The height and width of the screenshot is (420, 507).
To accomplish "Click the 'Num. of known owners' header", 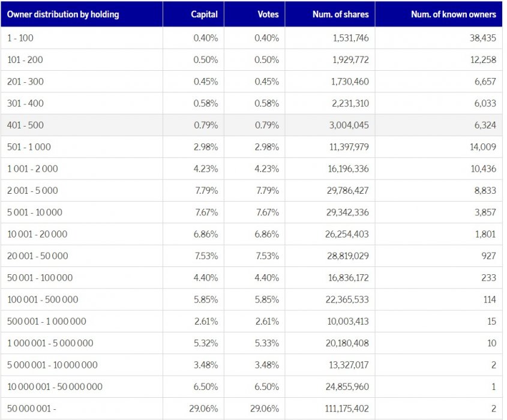I will (453, 14).
